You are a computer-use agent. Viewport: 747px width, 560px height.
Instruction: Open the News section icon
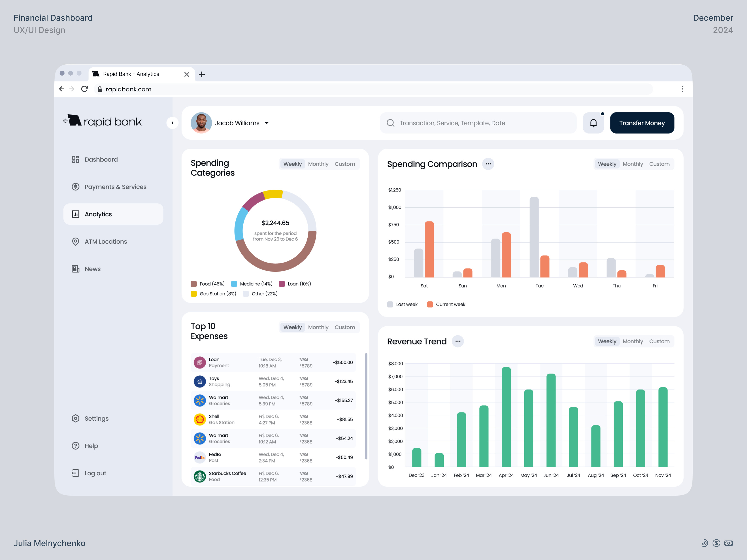coord(76,269)
